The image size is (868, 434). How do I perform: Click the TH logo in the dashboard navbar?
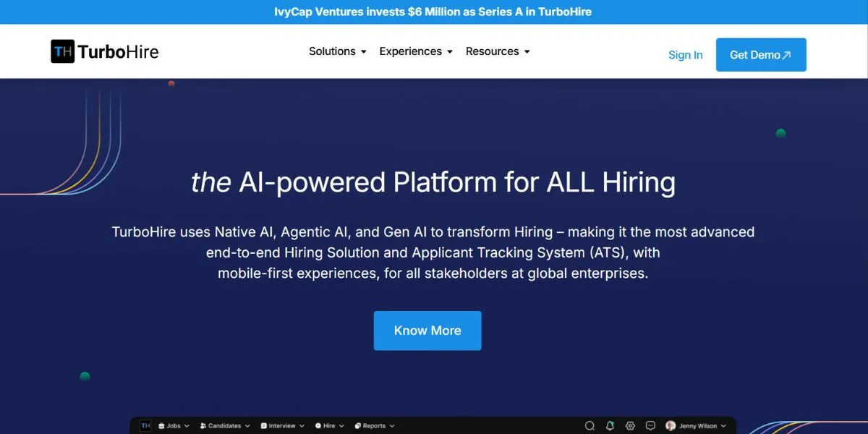[x=145, y=425]
